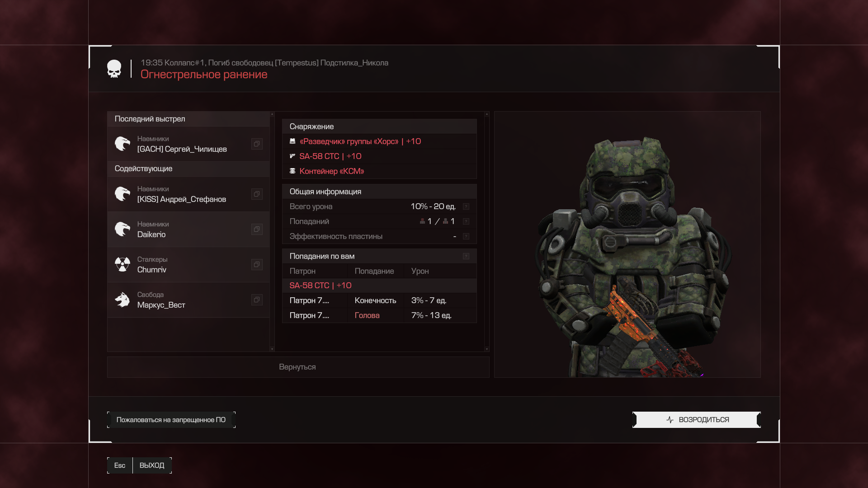Screen dimensions: 868x488
Task: Click the 3% - 7 ед. damage value
Action: [429, 300]
